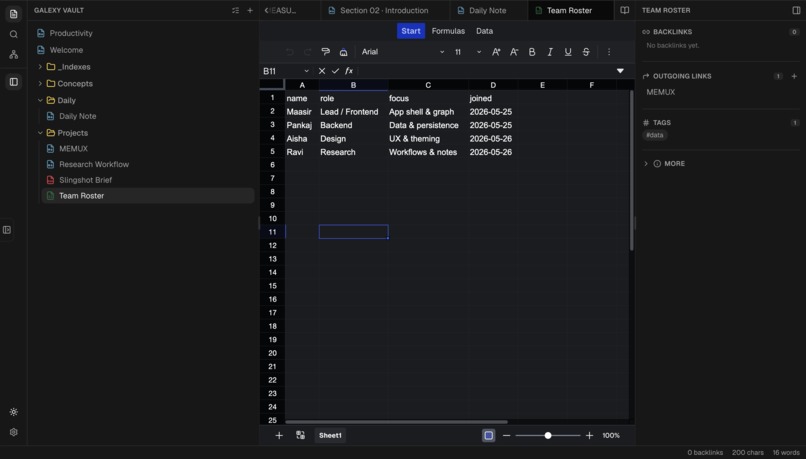Toggle the light/dark theme sun icon
The height and width of the screenshot is (459, 806).
pos(13,412)
